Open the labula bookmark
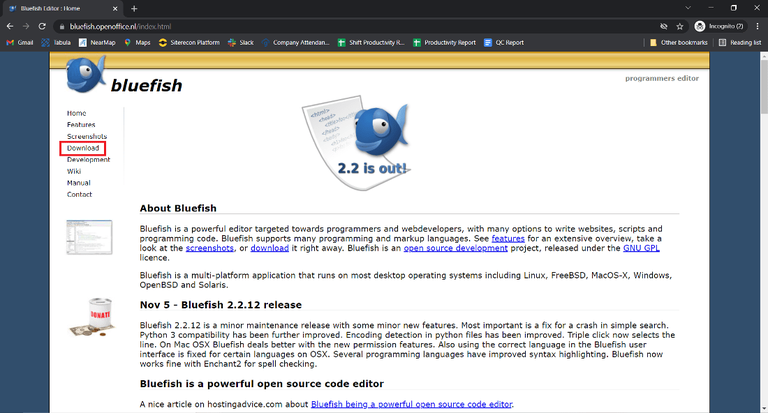Viewport: 768px width, 413px height. 56,43
